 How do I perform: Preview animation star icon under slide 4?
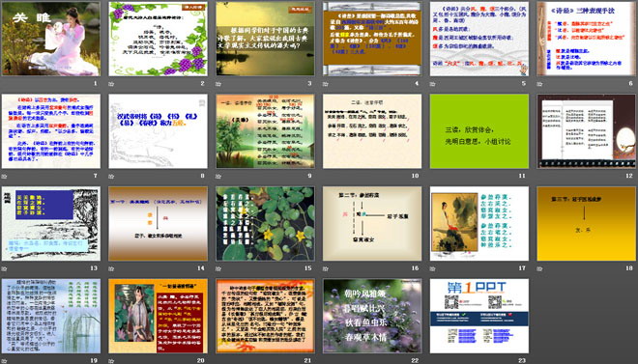pos(325,84)
